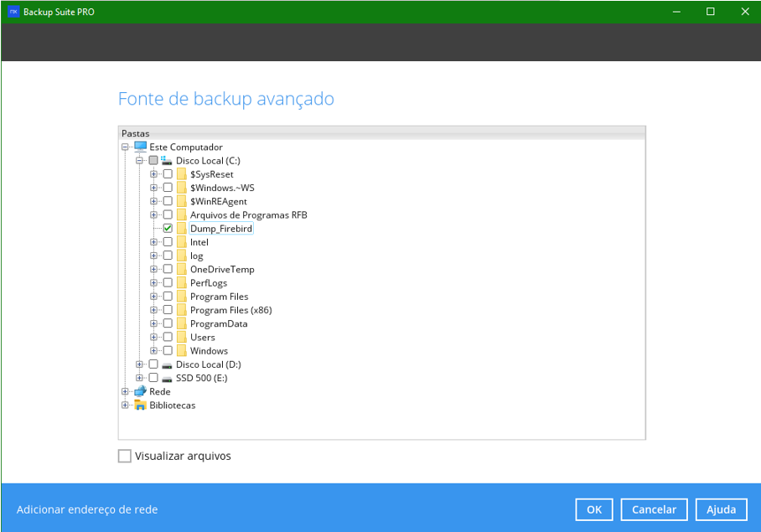Click the Bibliotecas library icon
The image size is (761, 532).
[140, 405]
